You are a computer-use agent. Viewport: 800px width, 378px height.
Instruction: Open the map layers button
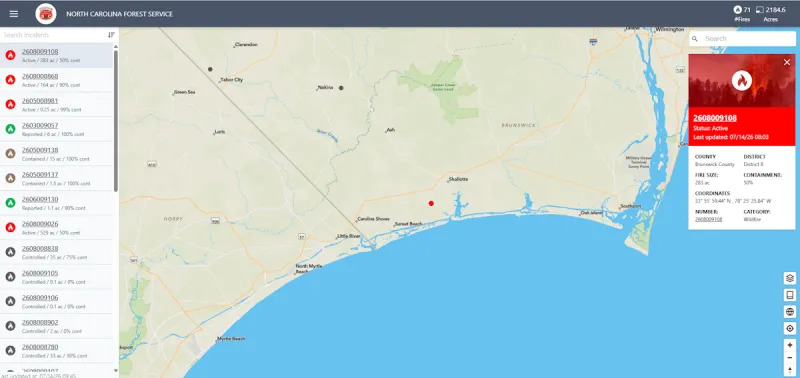point(790,279)
